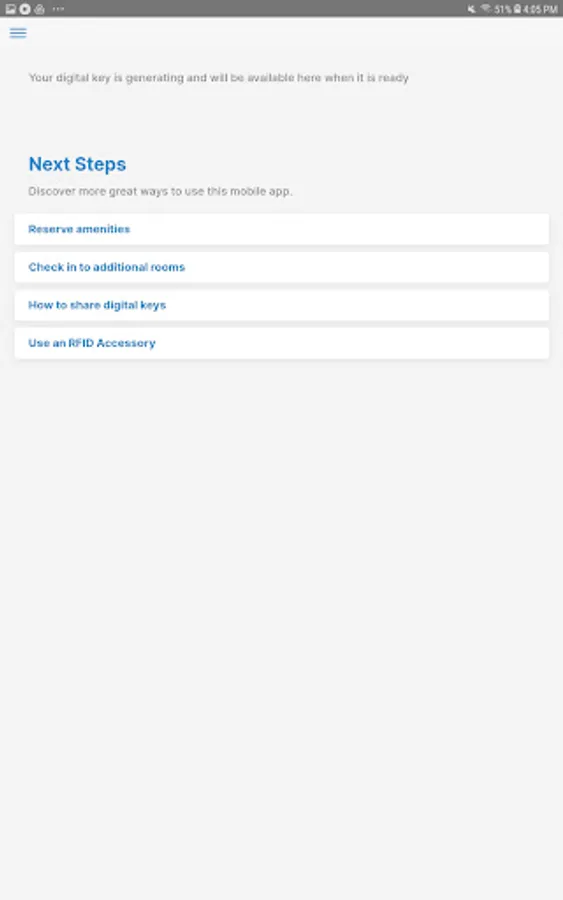Tap the picture notification icon in status bar
The height and width of the screenshot is (900, 563).
[x=10, y=9]
